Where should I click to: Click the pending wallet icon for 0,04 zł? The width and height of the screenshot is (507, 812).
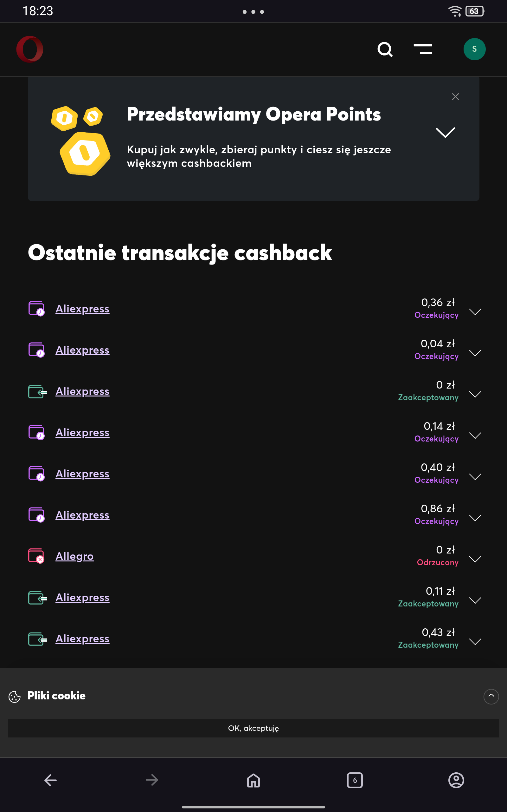36,350
